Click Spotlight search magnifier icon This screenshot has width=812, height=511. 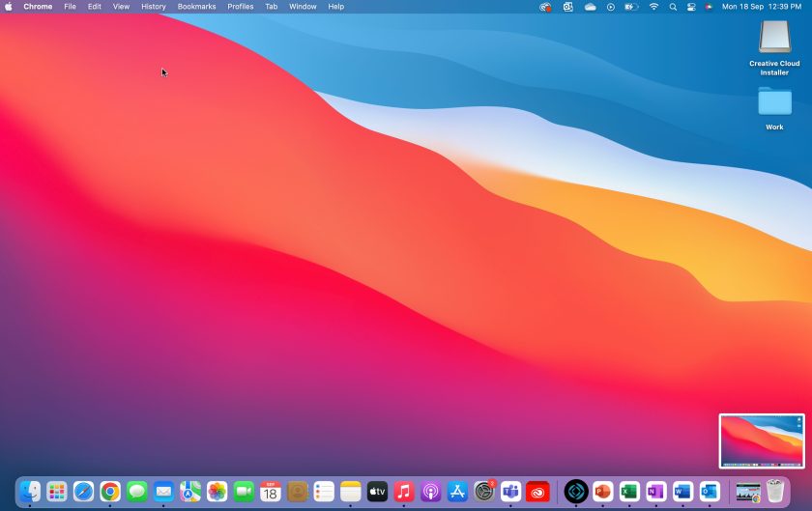673,7
